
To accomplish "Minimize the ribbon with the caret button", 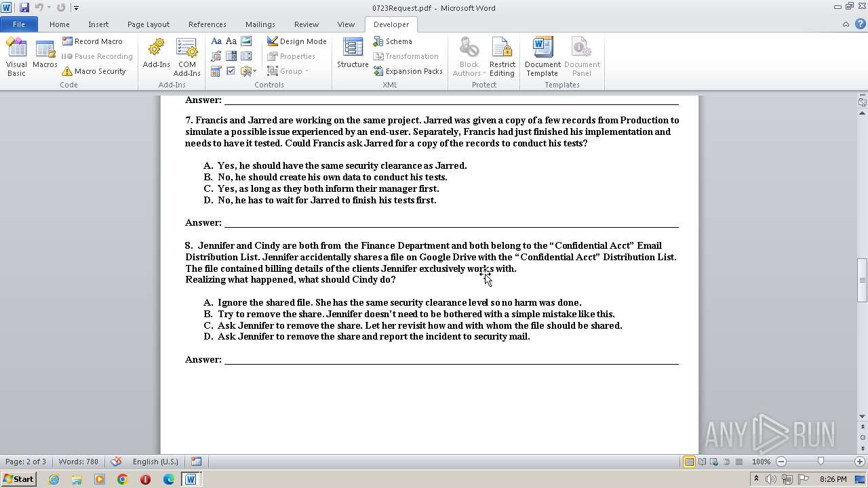I will tap(846, 24).
